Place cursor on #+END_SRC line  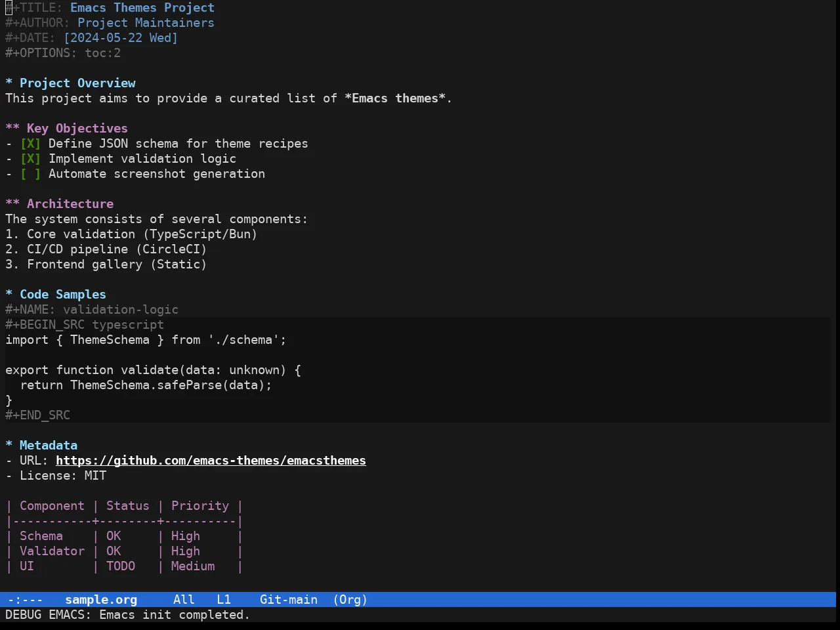point(37,415)
